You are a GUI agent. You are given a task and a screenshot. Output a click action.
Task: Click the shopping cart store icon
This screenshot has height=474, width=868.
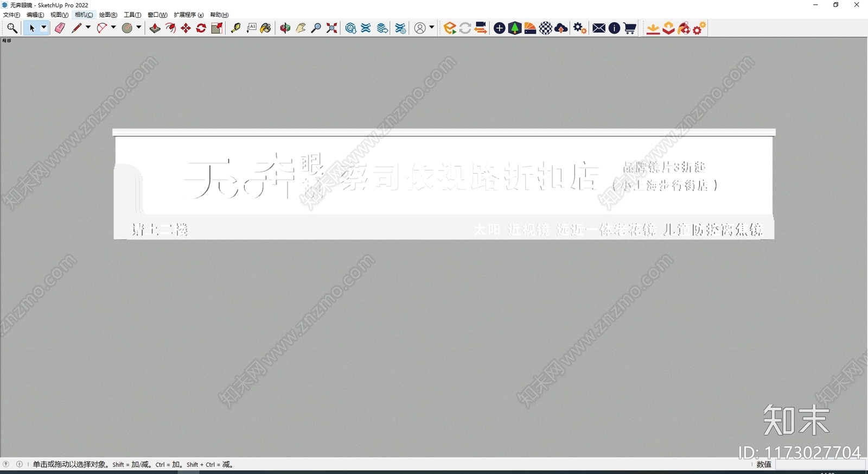[630, 28]
